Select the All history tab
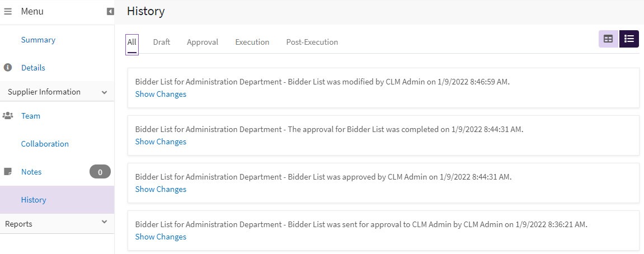Viewport: 644px width, 254px height. tap(132, 43)
